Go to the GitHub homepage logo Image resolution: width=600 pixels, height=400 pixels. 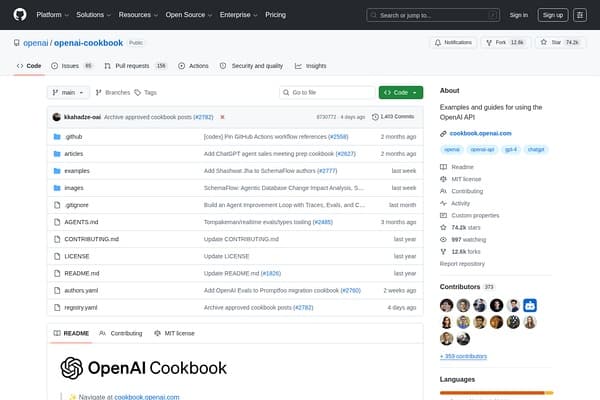[20, 15]
